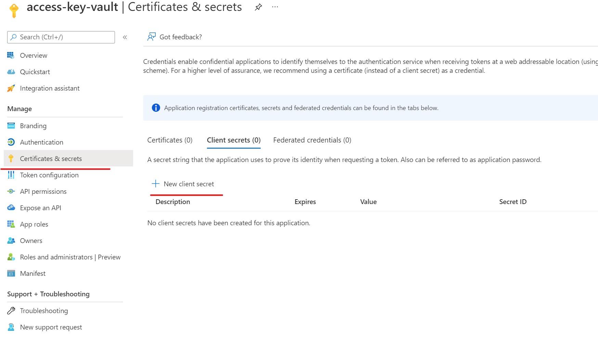Click the API permissions icon
Image resolution: width=598 pixels, height=364 pixels.
(11, 191)
